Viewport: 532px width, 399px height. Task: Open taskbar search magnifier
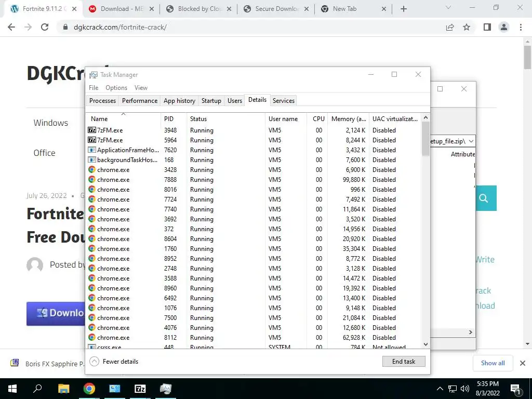(x=37, y=389)
